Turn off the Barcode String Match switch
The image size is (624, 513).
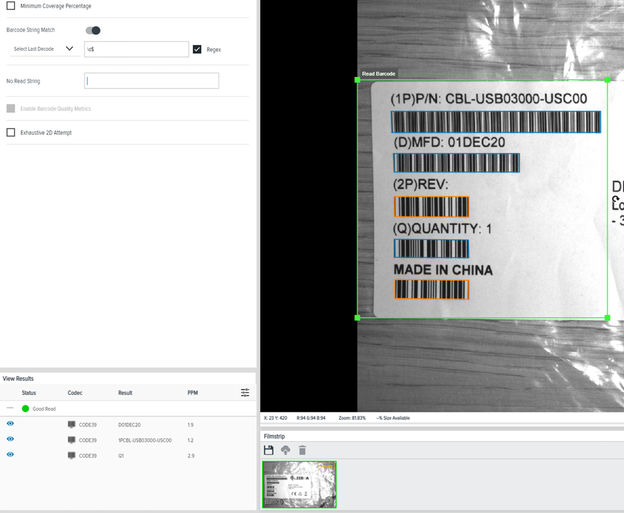click(x=93, y=30)
